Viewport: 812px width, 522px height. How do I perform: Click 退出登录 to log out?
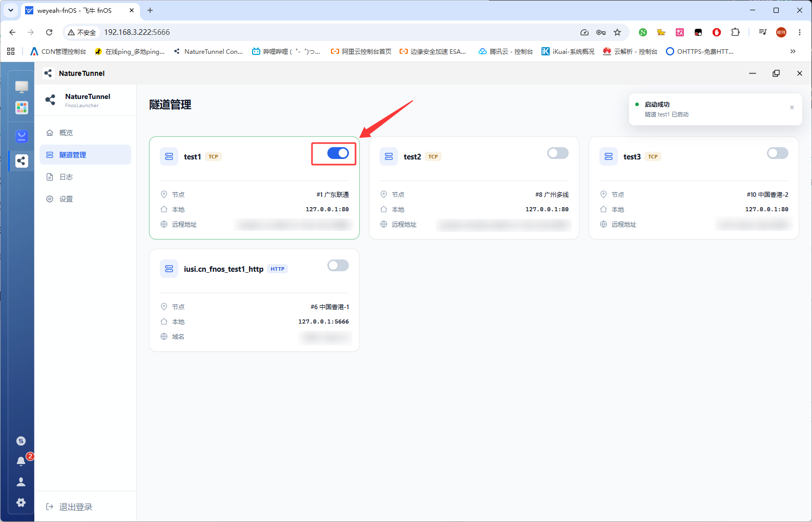70,507
